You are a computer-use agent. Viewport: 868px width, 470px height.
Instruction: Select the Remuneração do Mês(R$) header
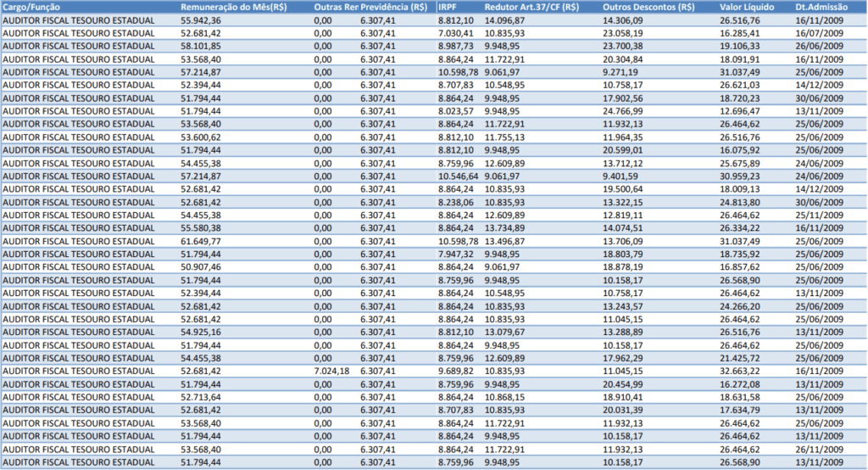(233, 7)
